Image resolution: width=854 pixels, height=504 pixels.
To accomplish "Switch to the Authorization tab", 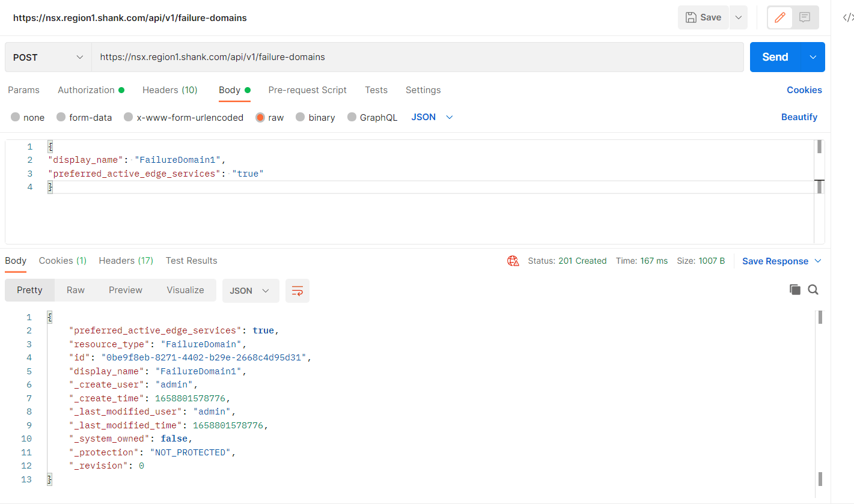I will (86, 90).
